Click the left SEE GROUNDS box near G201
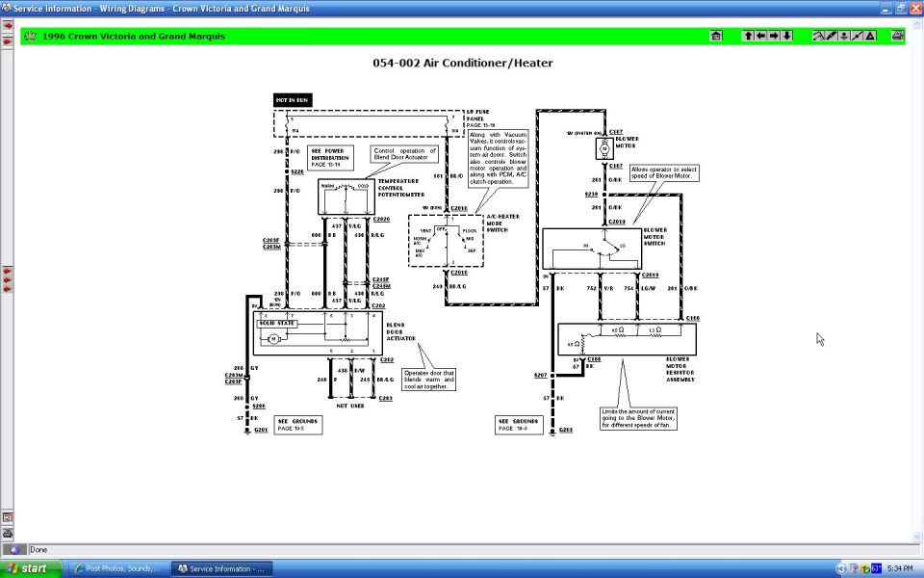 click(297, 425)
